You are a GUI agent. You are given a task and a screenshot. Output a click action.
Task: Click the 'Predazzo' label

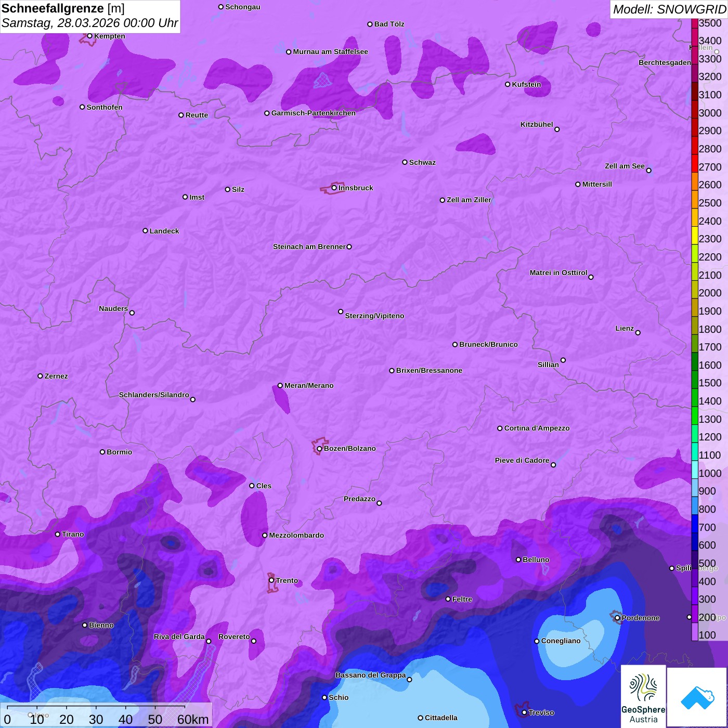point(359,499)
